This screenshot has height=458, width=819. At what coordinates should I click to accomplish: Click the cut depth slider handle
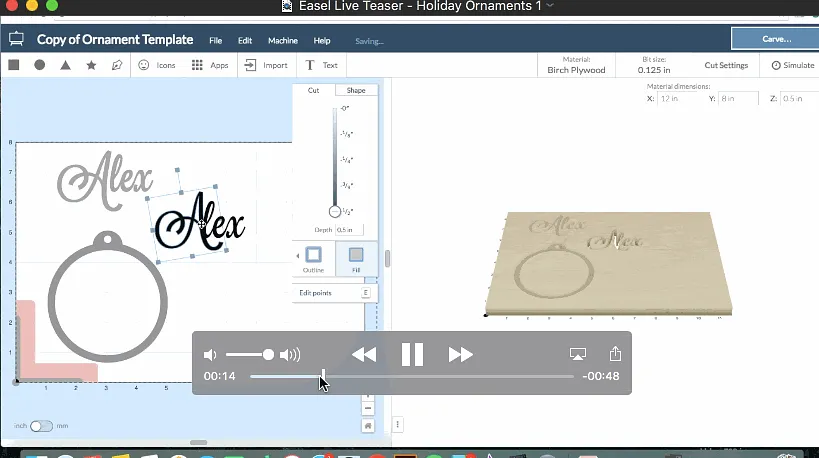[x=335, y=212]
